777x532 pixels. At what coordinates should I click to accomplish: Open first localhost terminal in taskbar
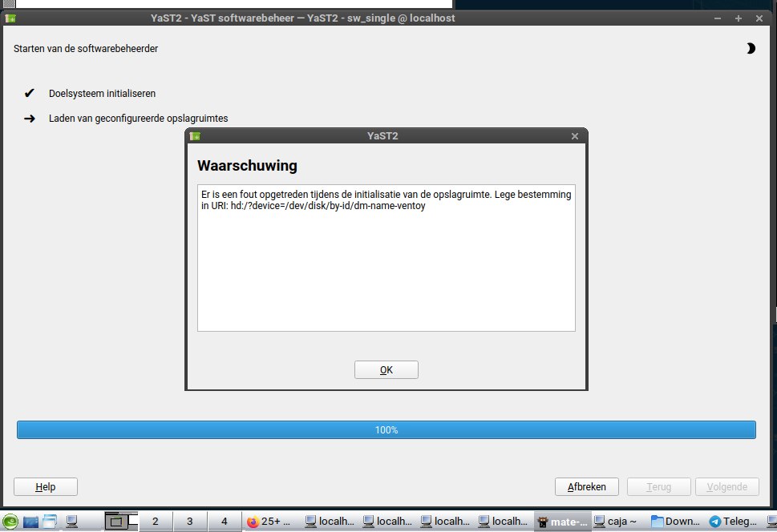click(330, 522)
